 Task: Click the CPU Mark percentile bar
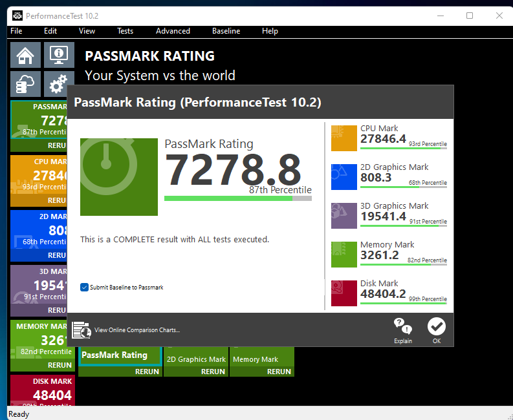[x=404, y=149]
